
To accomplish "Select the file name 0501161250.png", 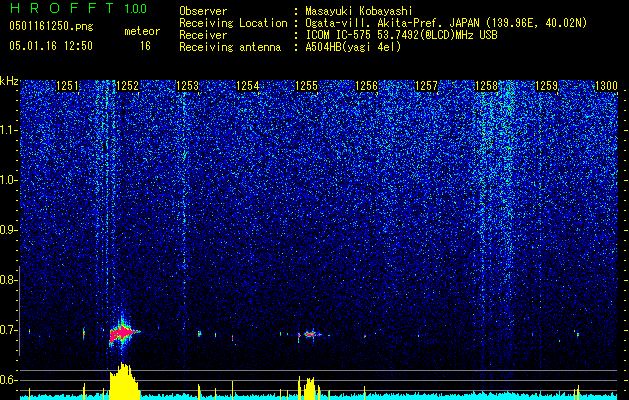I will pos(51,26).
